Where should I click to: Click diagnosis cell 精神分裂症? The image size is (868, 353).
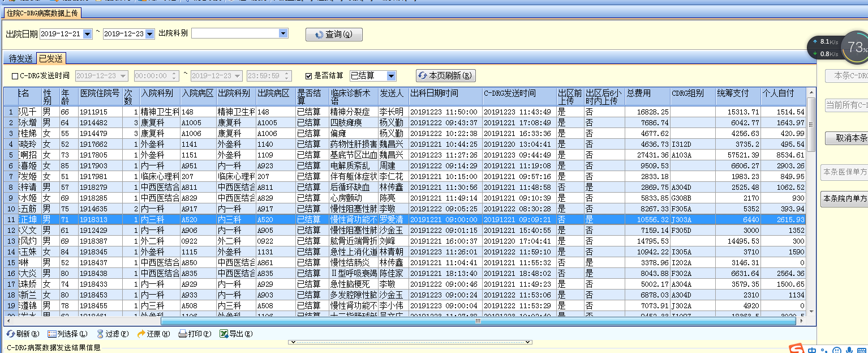(353, 112)
